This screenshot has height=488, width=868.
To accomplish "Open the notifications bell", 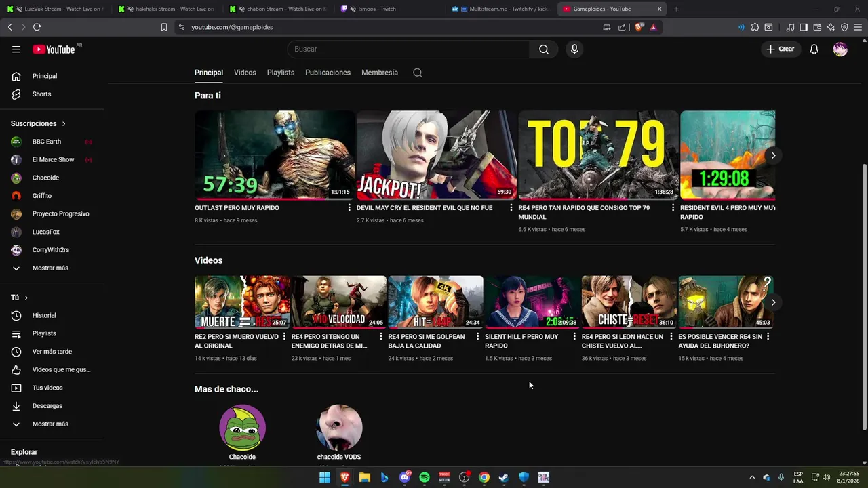I will [x=814, y=49].
